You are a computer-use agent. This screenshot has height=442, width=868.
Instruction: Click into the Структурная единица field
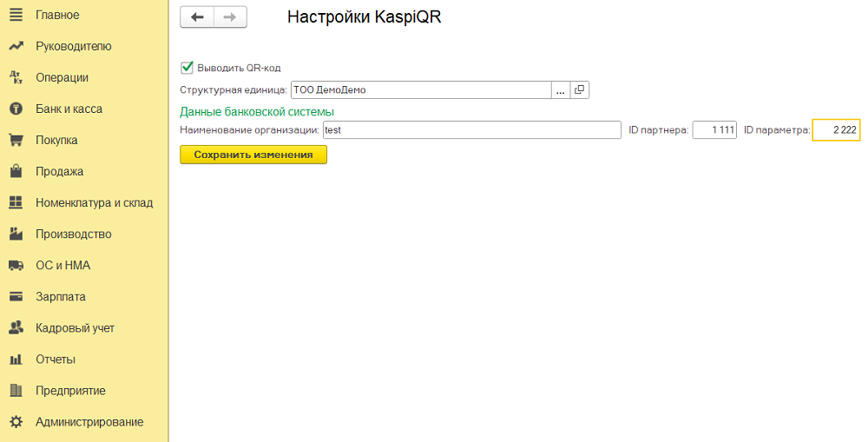(421, 89)
